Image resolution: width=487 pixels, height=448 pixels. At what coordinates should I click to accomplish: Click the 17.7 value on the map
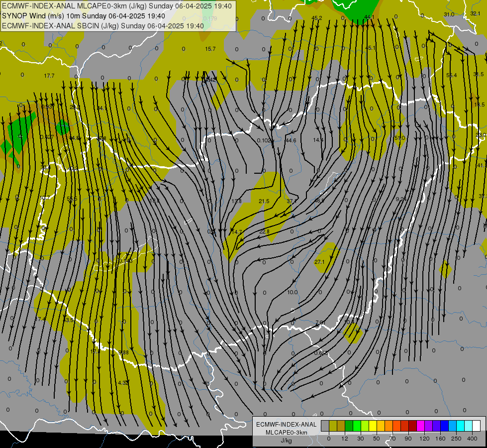pos(49,76)
